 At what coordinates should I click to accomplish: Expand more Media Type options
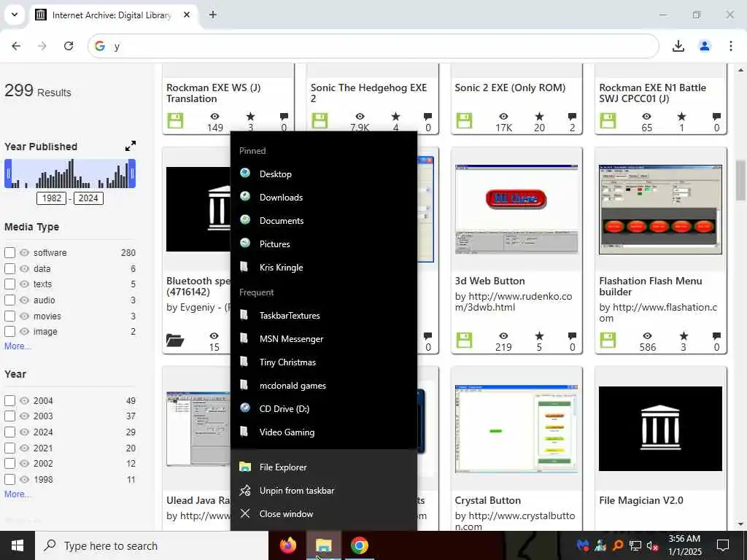[x=18, y=346]
